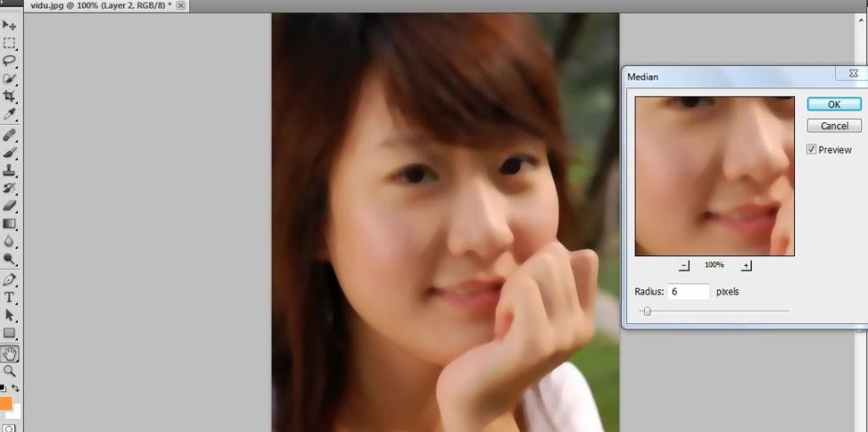Select the Crop tool
Screen dimensions: 868x432
[x=9, y=97]
